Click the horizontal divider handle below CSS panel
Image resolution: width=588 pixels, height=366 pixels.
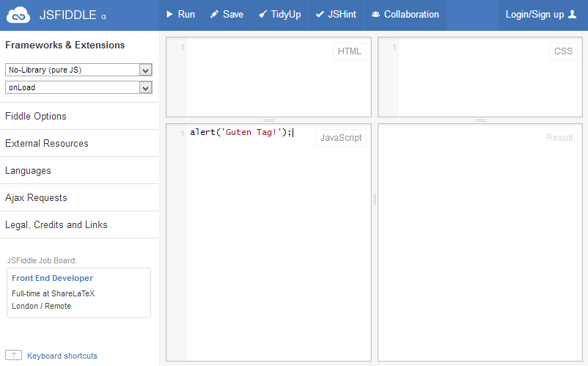[480, 120]
